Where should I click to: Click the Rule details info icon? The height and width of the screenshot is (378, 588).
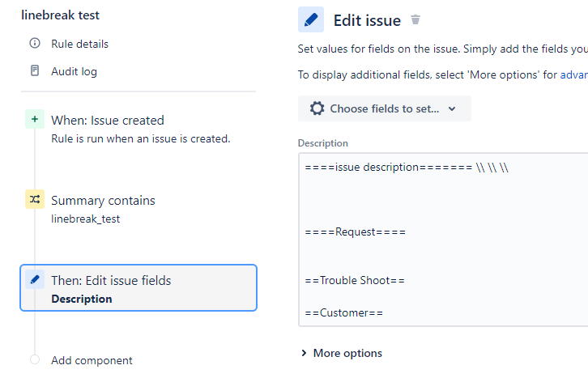coord(34,44)
